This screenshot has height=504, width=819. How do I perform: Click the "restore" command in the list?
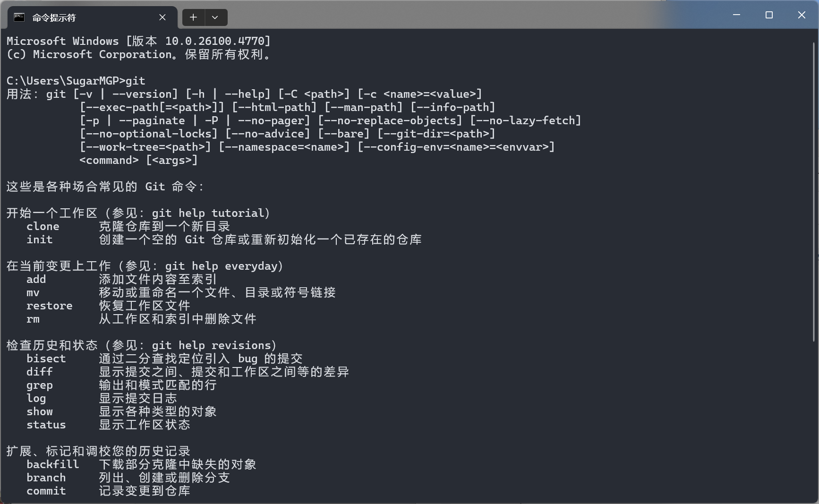click(50, 306)
